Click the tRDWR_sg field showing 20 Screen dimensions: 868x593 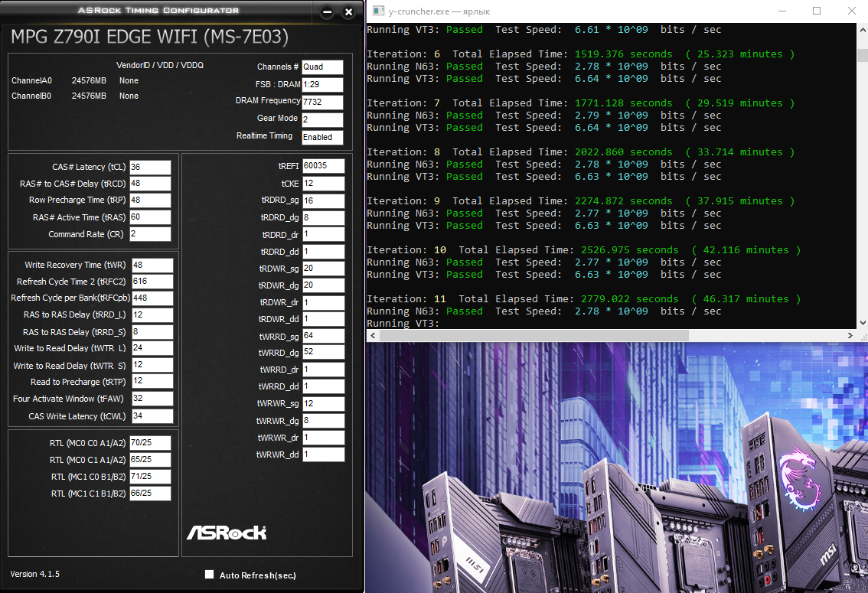323,269
